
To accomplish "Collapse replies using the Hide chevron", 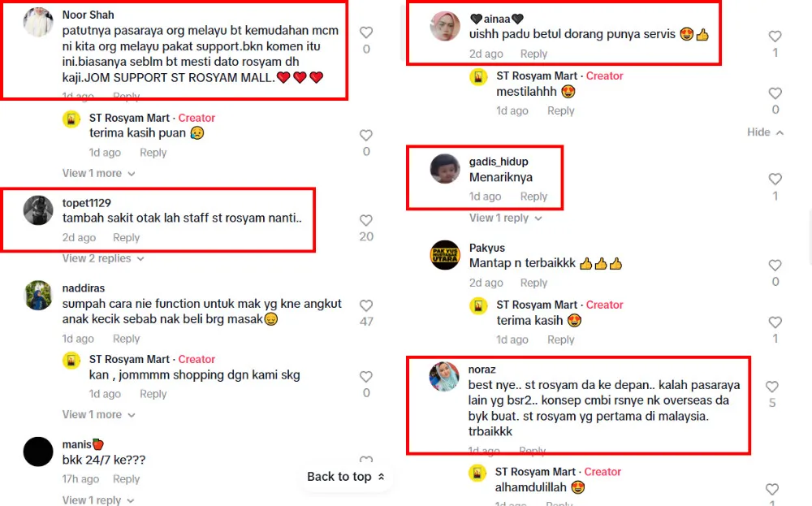I will click(x=765, y=132).
